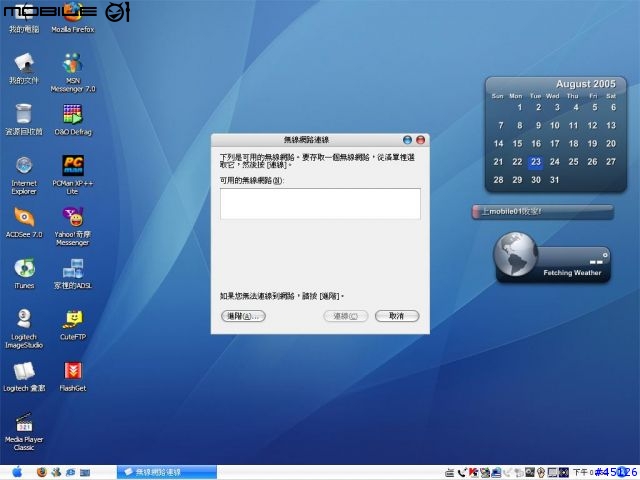Image resolution: width=640 pixels, height=480 pixels.
Task: Click the greyed-out 連線(C) connect button
Action: click(346, 316)
